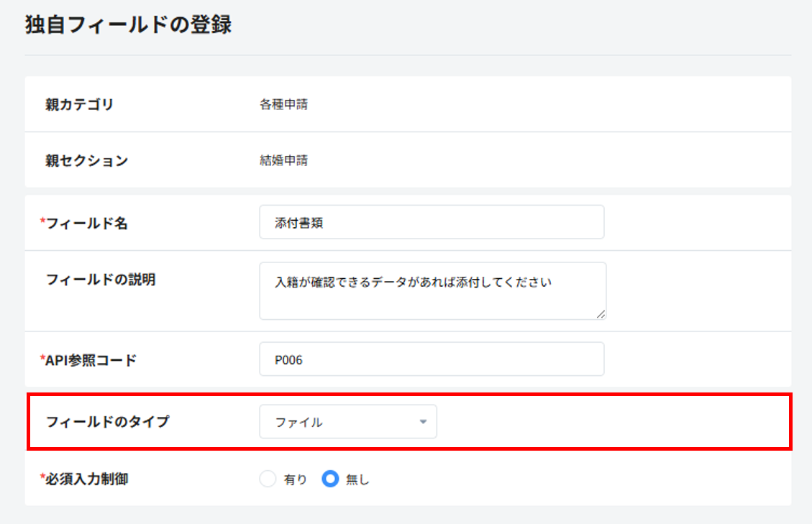Click the フィールド名 input containing 添付書類
Viewport: 812px width, 524px height.
(x=432, y=222)
